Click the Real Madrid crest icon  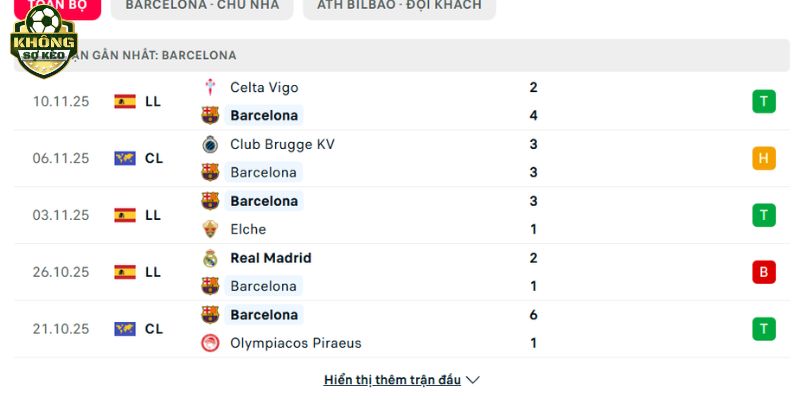point(210,258)
